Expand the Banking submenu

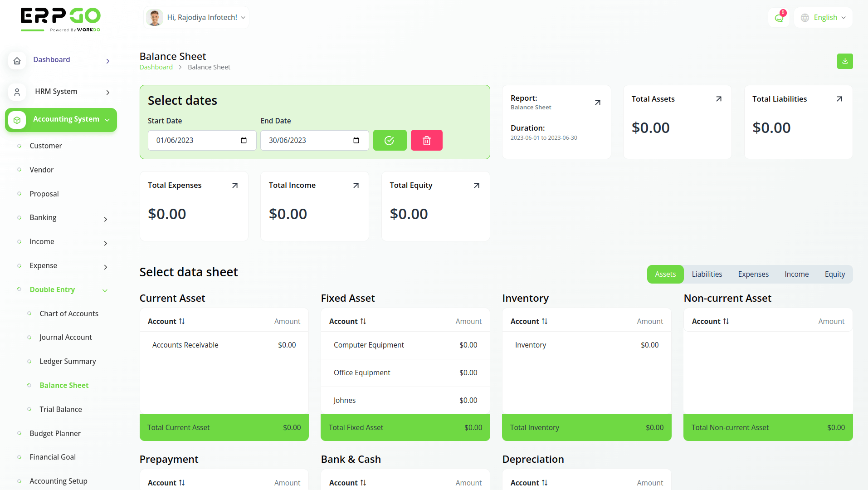pos(105,219)
